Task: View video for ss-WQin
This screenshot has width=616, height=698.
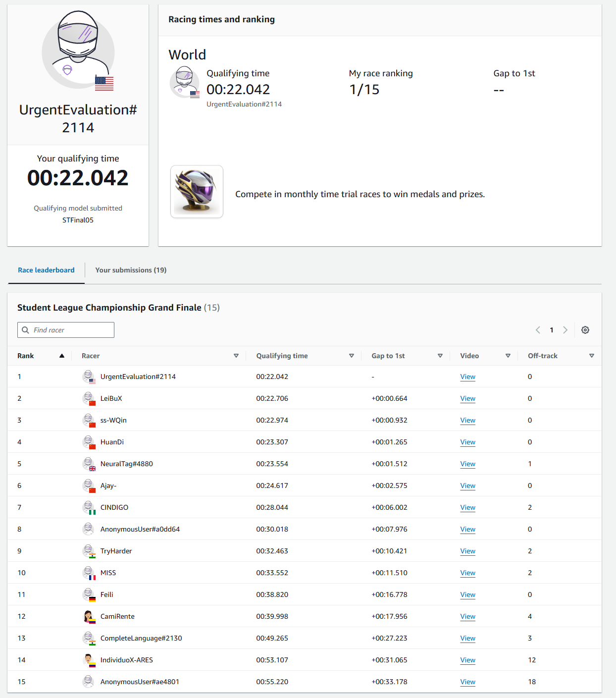Action: 467,420
